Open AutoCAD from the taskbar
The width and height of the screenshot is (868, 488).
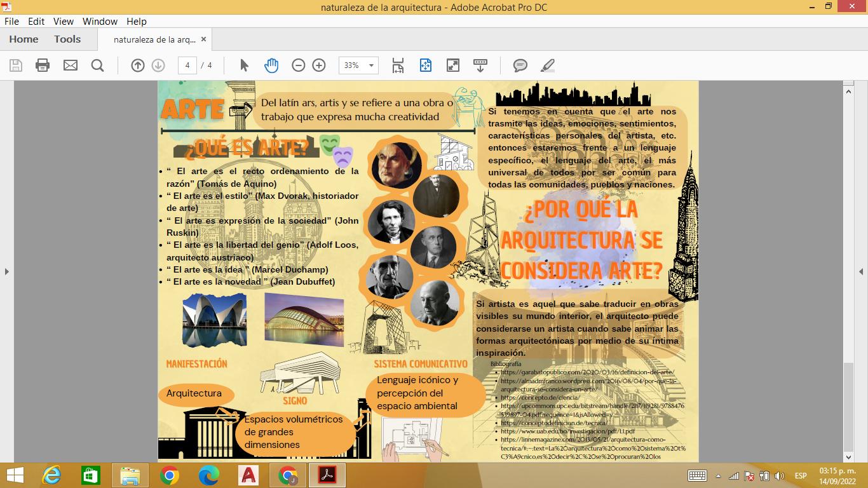pyautogui.click(x=248, y=475)
